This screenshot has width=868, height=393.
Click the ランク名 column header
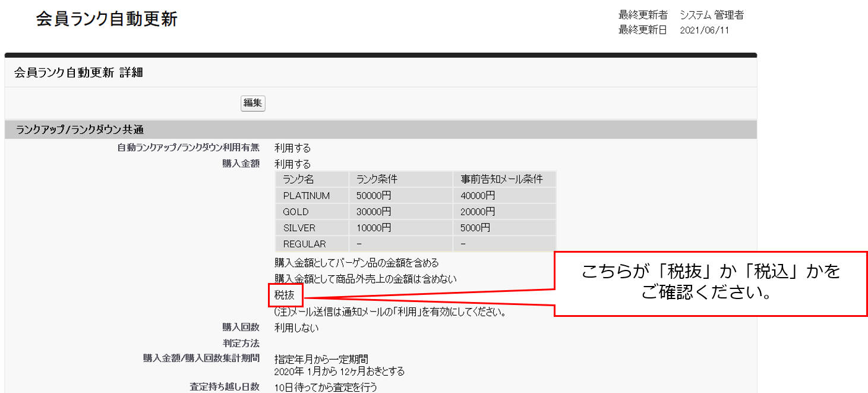click(x=298, y=180)
